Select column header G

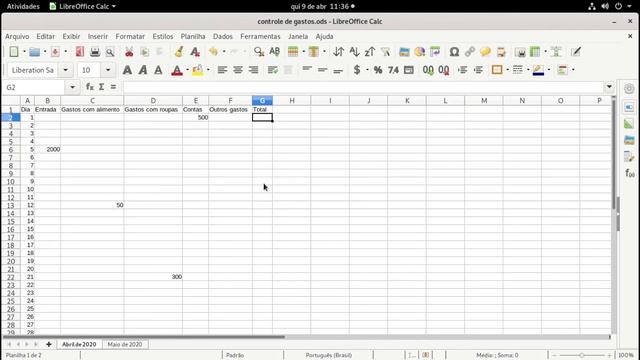click(262, 100)
